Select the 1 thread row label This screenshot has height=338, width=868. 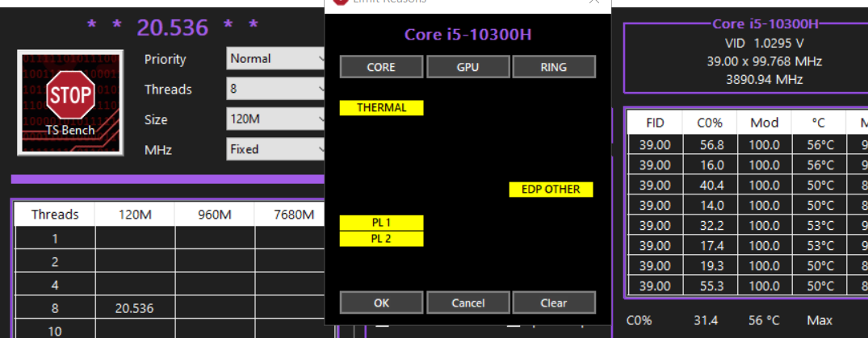pos(55,239)
